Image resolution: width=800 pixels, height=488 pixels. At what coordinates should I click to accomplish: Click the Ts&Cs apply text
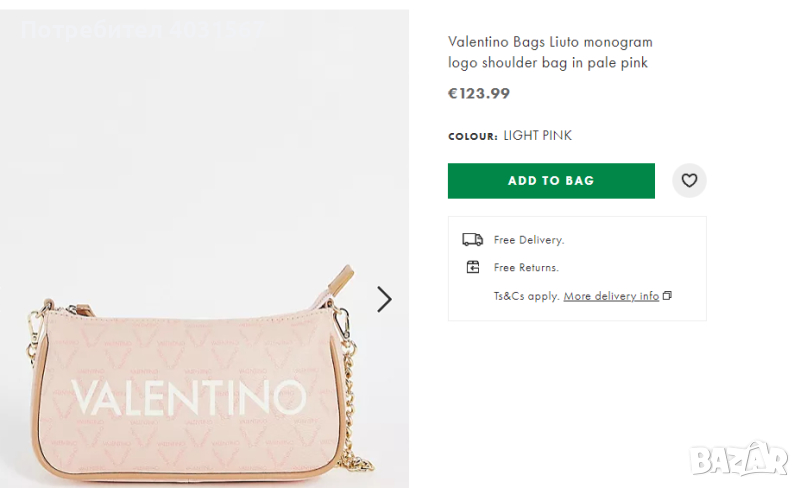tap(526, 296)
